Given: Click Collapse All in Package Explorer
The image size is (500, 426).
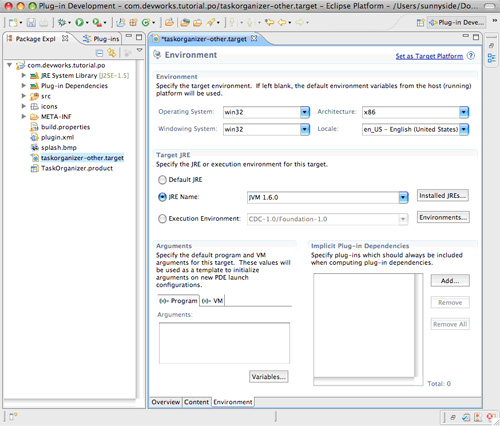Looking at the screenshot, I should click(x=99, y=53).
